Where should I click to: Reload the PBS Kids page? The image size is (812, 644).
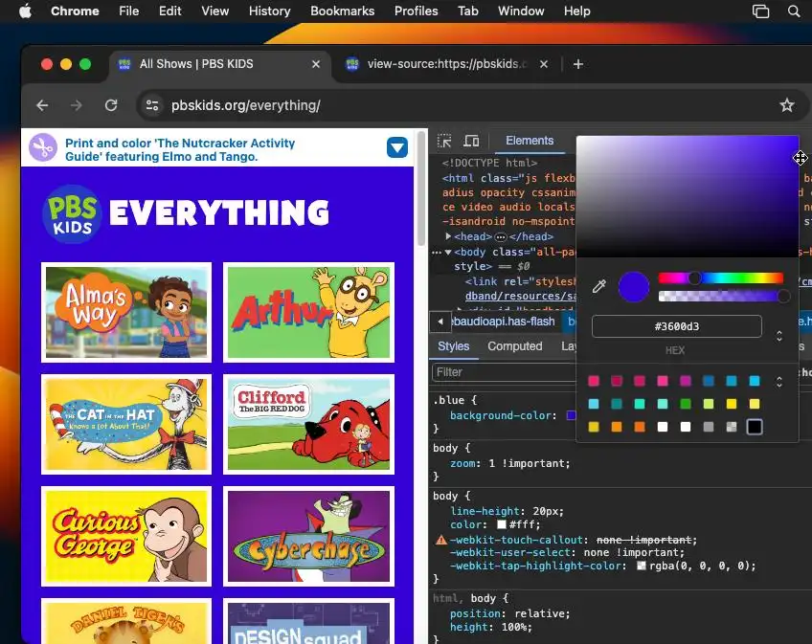(111, 105)
